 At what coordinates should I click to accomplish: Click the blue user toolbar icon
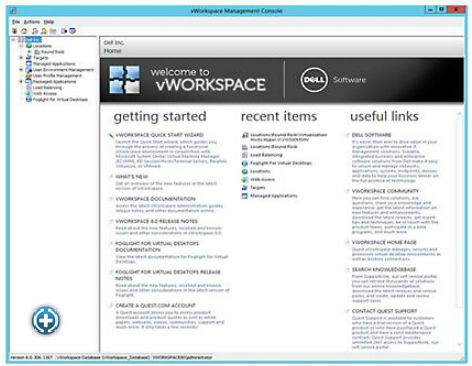pos(35,31)
